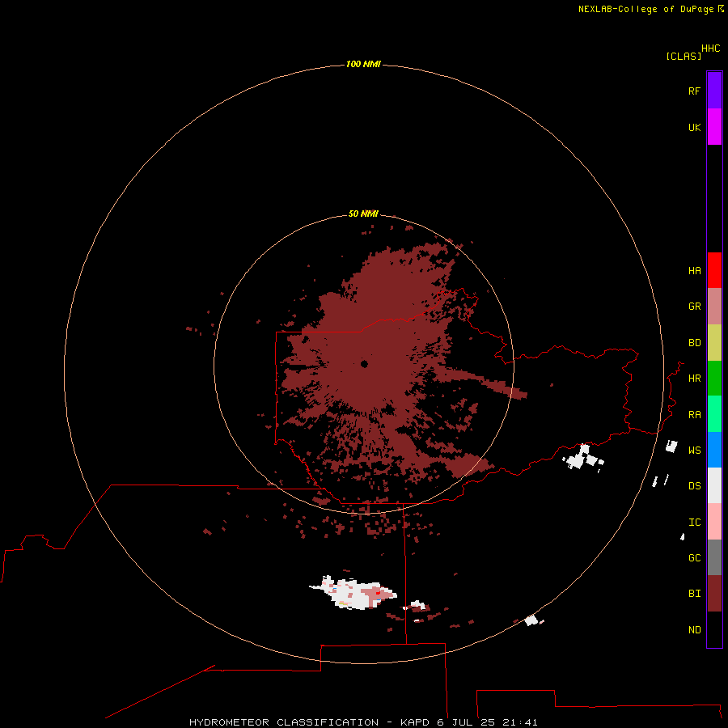Click the DS legend label
The image size is (728, 728).
694,486
